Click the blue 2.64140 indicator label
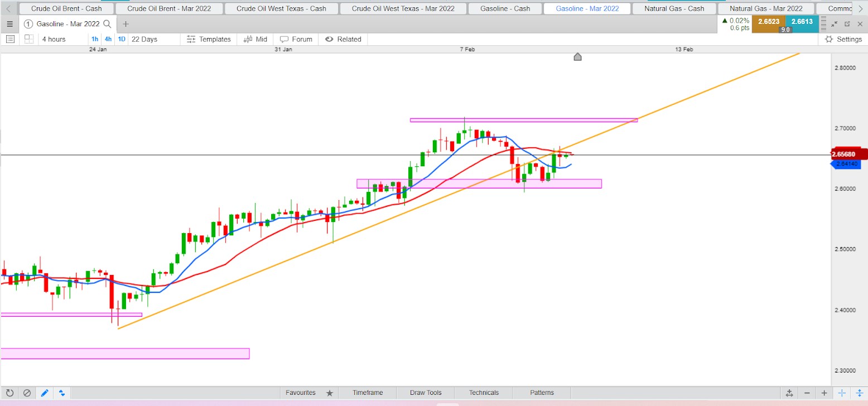868x406 pixels. [x=847, y=164]
